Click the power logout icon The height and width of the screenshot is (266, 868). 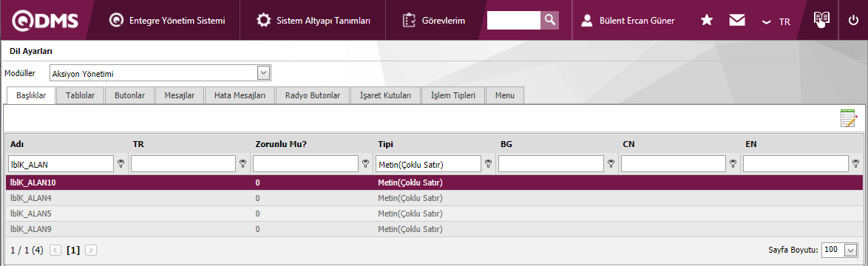853,21
